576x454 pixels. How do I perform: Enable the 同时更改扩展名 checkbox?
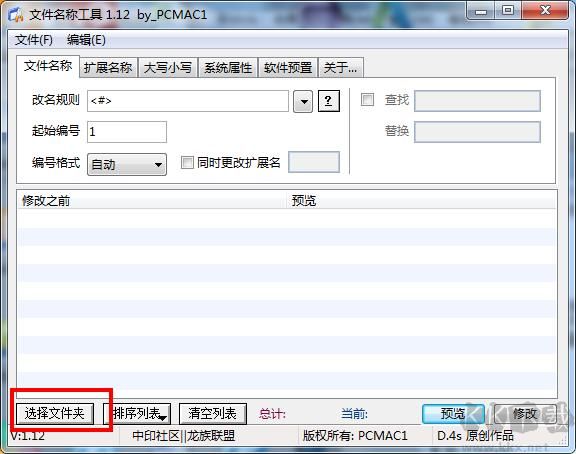187,162
